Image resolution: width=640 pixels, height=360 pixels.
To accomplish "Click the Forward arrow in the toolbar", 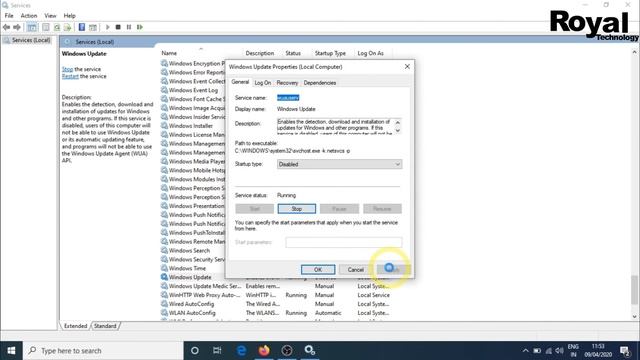I will (x=17, y=27).
